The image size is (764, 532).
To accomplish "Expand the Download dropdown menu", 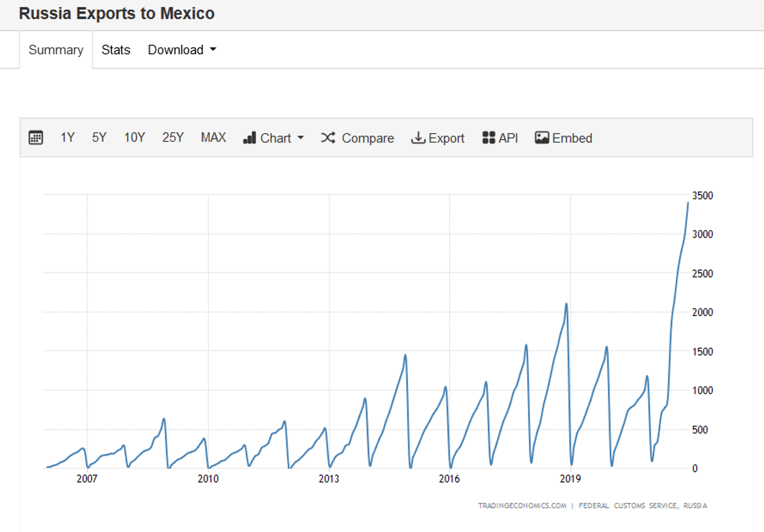I will click(x=182, y=50).
